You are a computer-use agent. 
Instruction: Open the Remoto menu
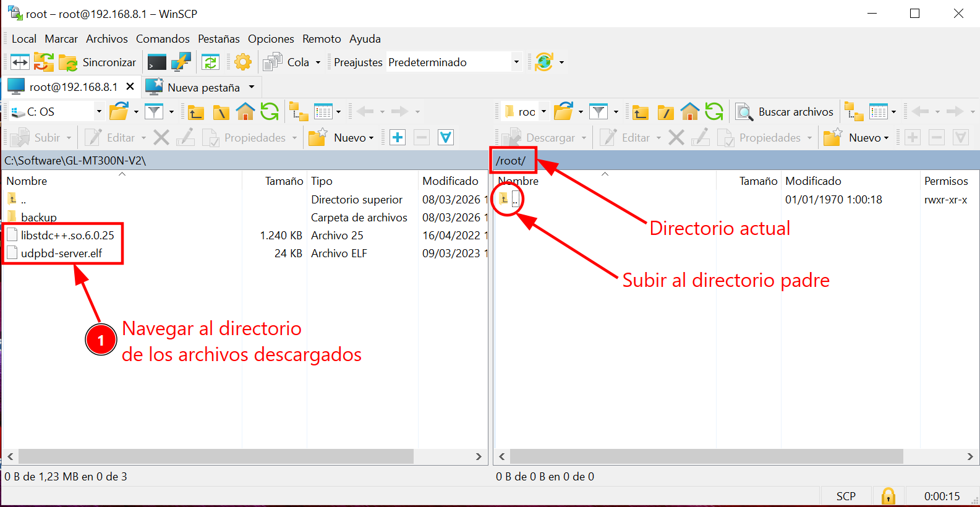click(322, 39)
